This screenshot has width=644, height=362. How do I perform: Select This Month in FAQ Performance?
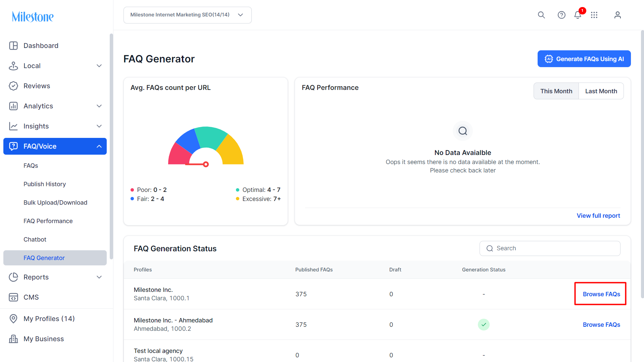pos(556,91)
